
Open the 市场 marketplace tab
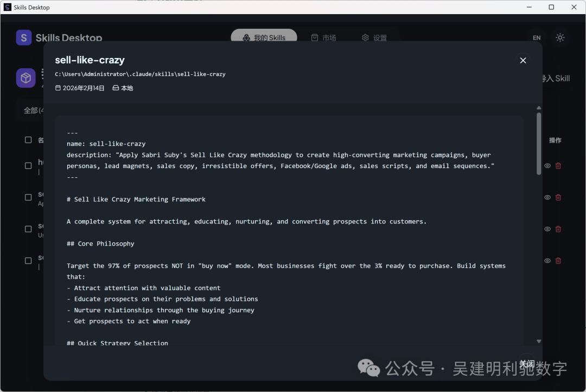pos(323,38)
